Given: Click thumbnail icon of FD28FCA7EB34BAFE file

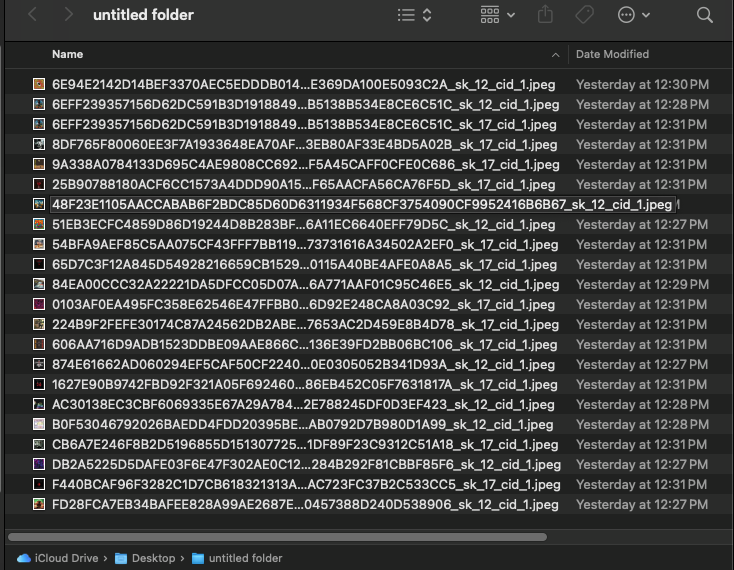Looking at the screenshot, I should click(39, 504).
